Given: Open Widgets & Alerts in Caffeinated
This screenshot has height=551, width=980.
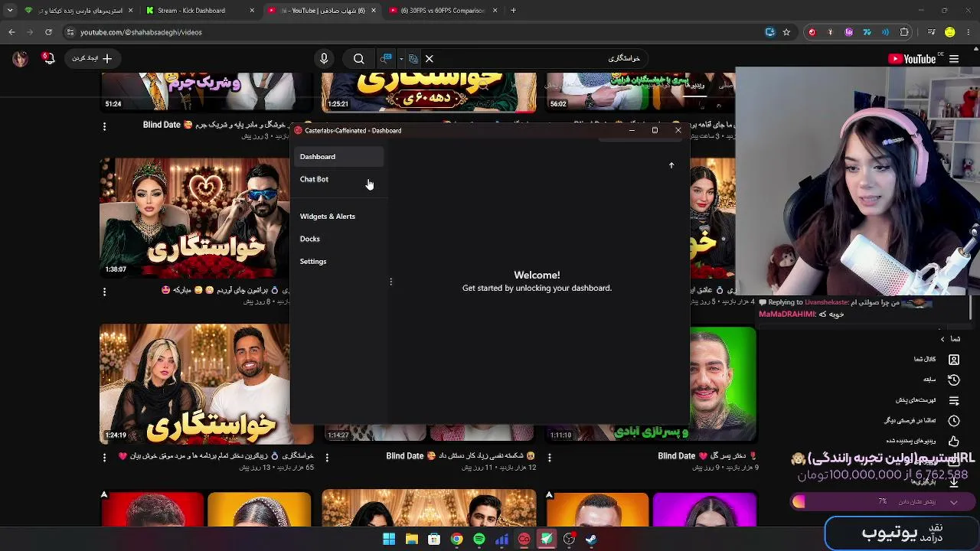Looking at the screenshot, I should tap(338, 217).
